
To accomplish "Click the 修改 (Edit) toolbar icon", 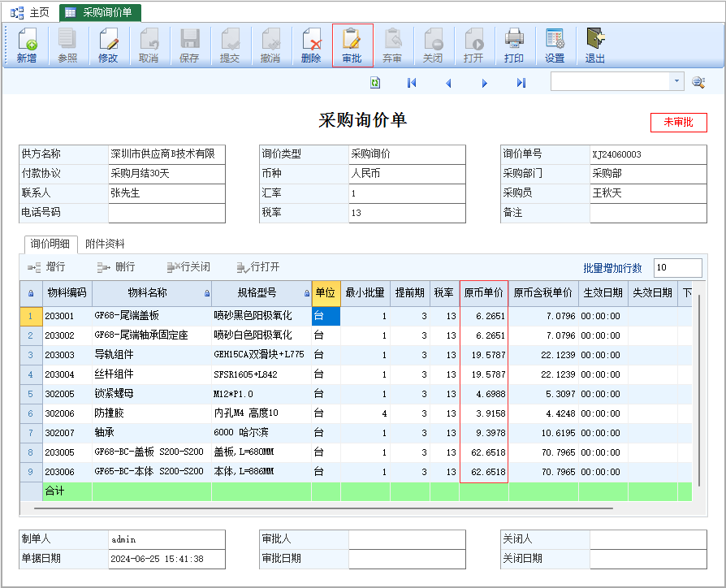I will 108,45.
